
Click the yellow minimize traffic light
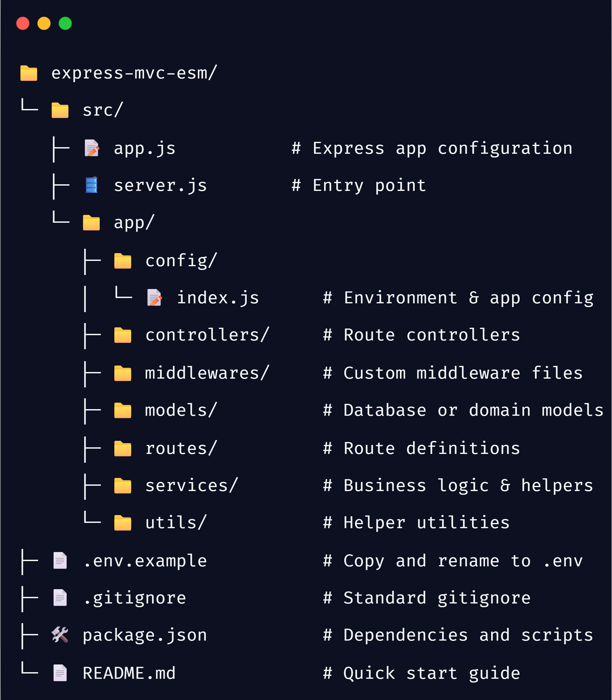[x=44, y=24]
